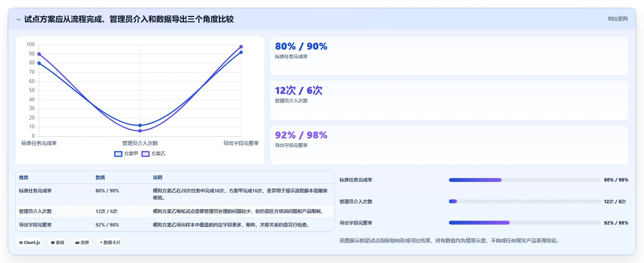Click the 80% / 90% table cell
Screen dimensions: 644x263
point(107,191)
